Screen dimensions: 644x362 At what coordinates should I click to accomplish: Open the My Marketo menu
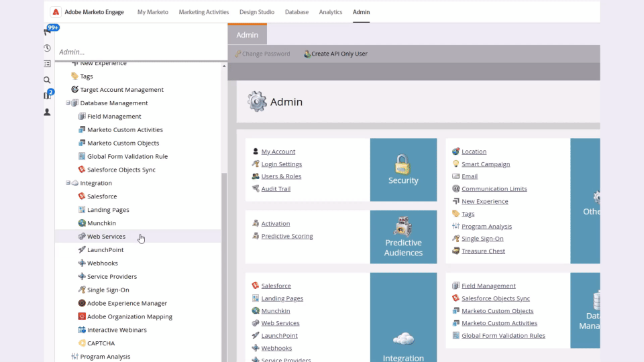(x=153, y=12)
